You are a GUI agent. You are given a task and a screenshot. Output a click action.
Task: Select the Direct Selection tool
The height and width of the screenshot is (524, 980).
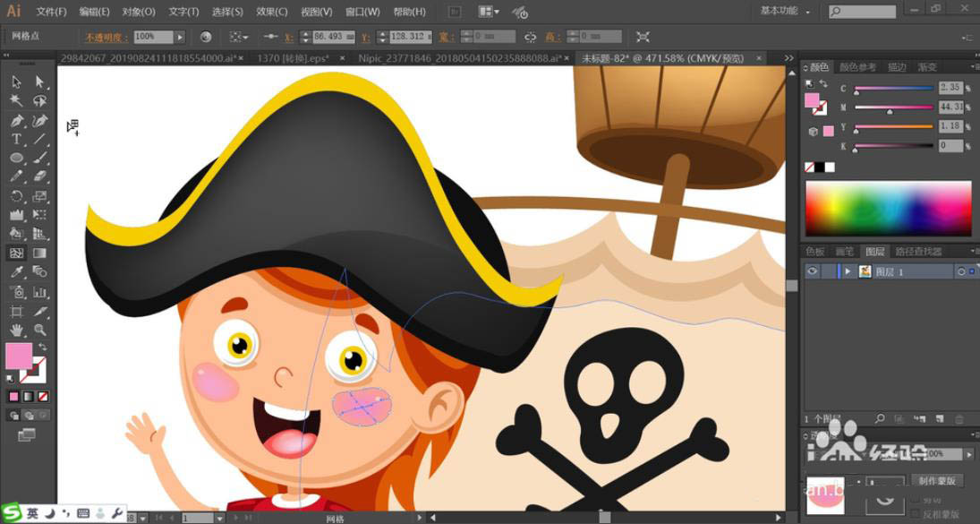click(39, 82)
